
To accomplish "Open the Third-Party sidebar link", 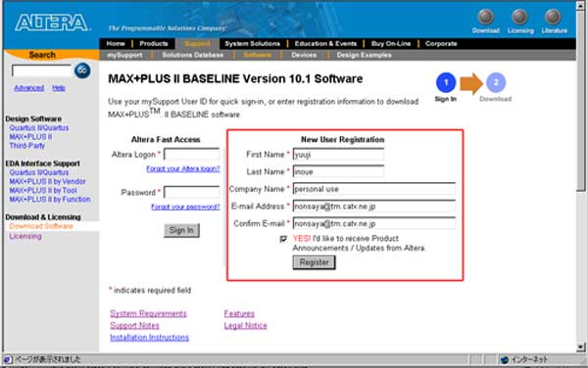I will tap(27, 146).
